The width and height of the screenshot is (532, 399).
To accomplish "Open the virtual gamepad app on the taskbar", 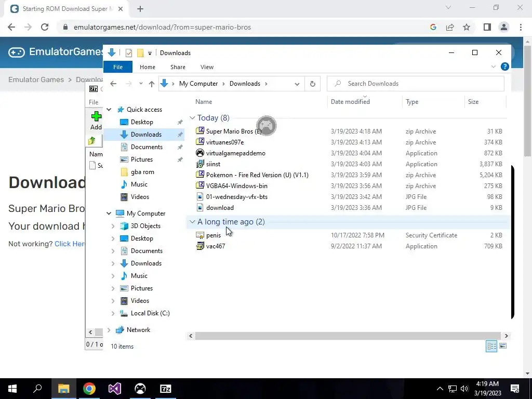I will pyautogui.click(x=140, y=389).
